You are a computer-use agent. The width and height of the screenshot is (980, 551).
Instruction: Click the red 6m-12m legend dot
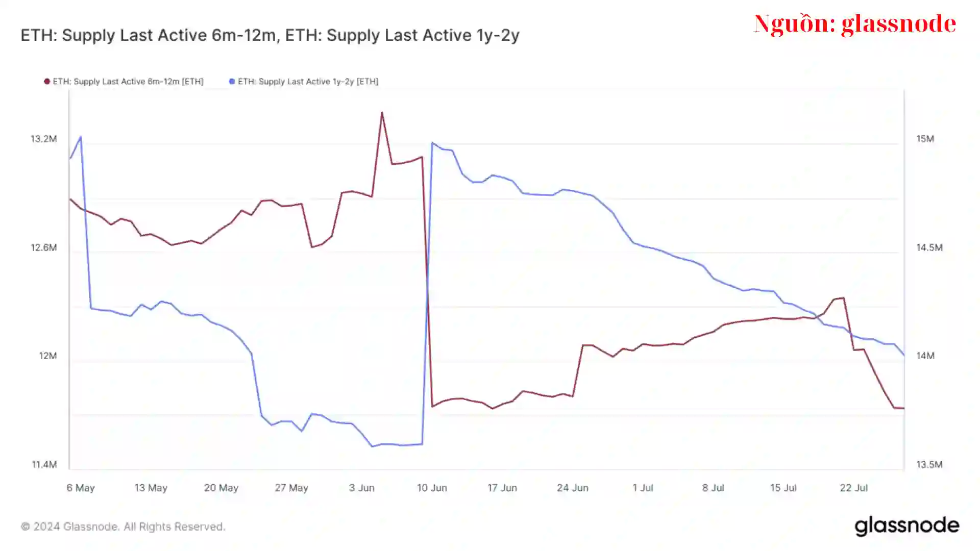(x=47, y=82)
